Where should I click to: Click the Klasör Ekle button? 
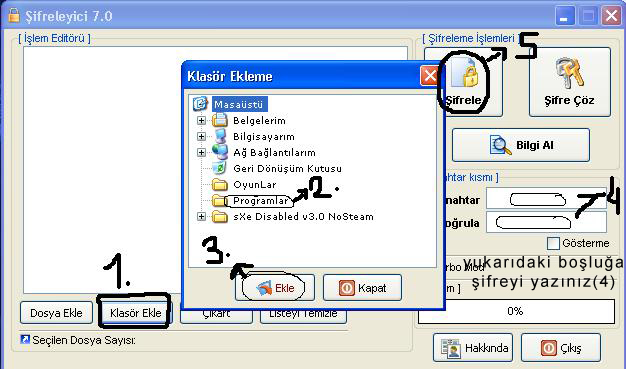pyautogui.click(x=135, y=312)
